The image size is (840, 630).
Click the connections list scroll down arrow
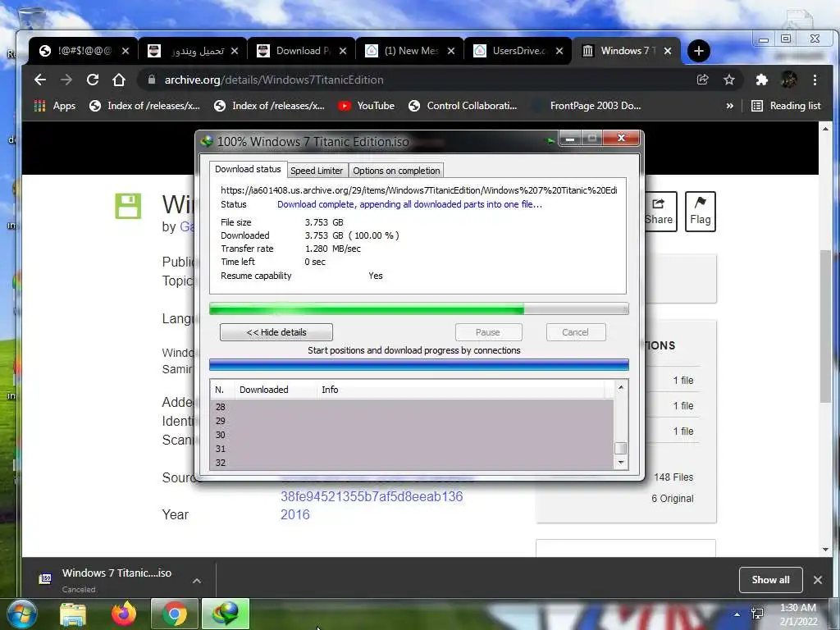621,463
